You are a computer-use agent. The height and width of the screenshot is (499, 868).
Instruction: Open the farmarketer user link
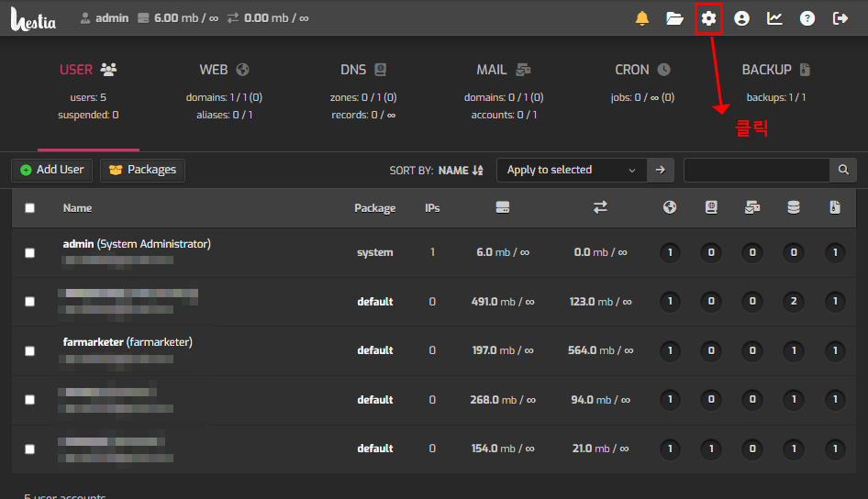pos(128,342)
